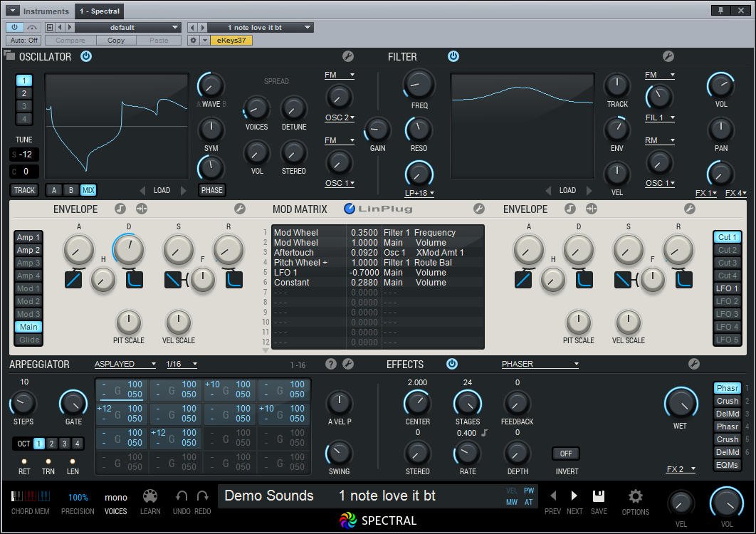Open Options gear icon

[636, 496]
